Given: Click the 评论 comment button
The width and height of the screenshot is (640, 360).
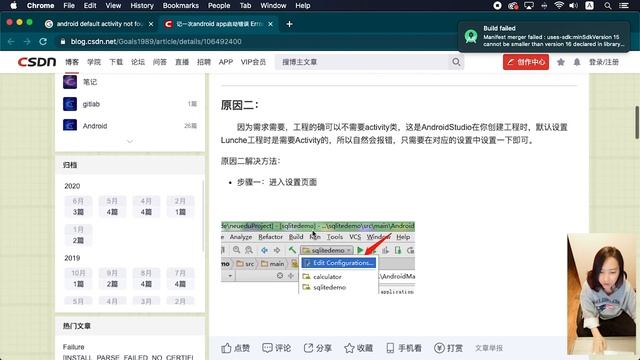Looking at the screenshot, I should 277,348.
